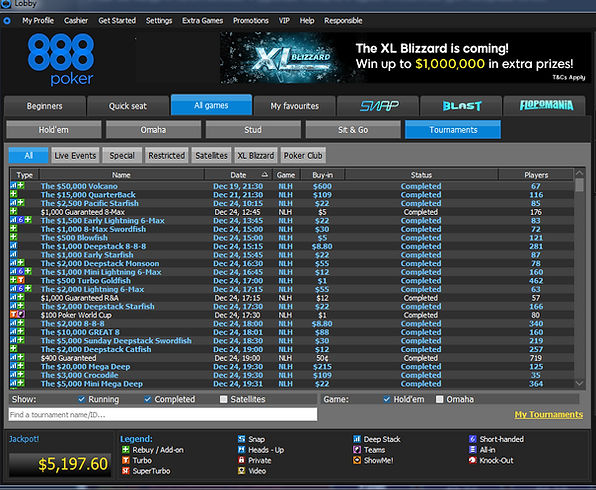
Task: Click the $5,197.60 jackpot amount
Action: (73, 464)
